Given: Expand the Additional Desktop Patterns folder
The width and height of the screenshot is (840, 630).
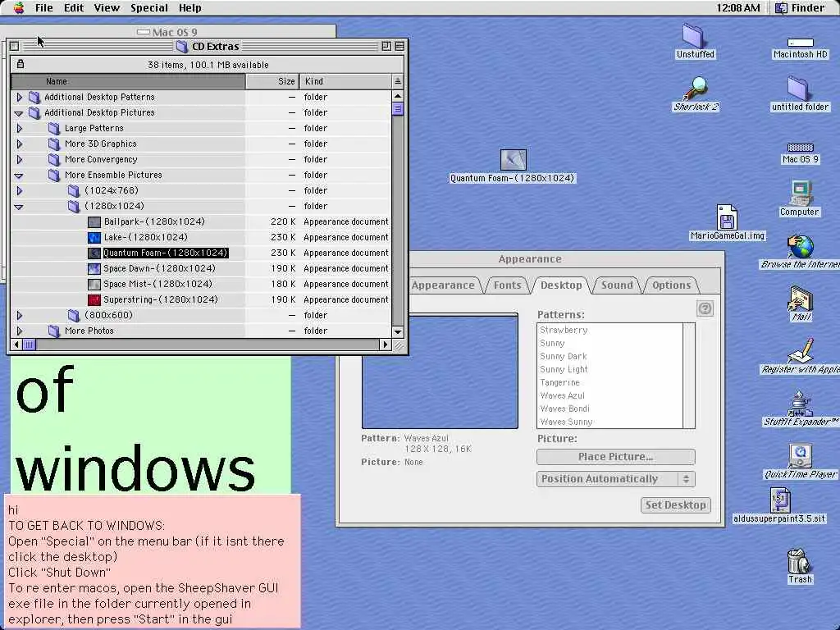Looking at the screenshot, I should pos(20,97).
